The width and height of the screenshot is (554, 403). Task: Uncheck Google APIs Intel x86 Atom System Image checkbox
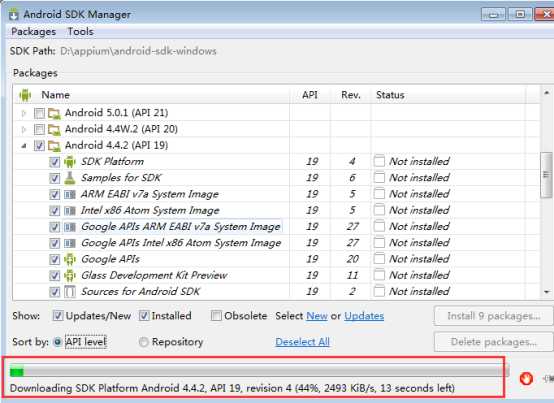tap(54, 243)
